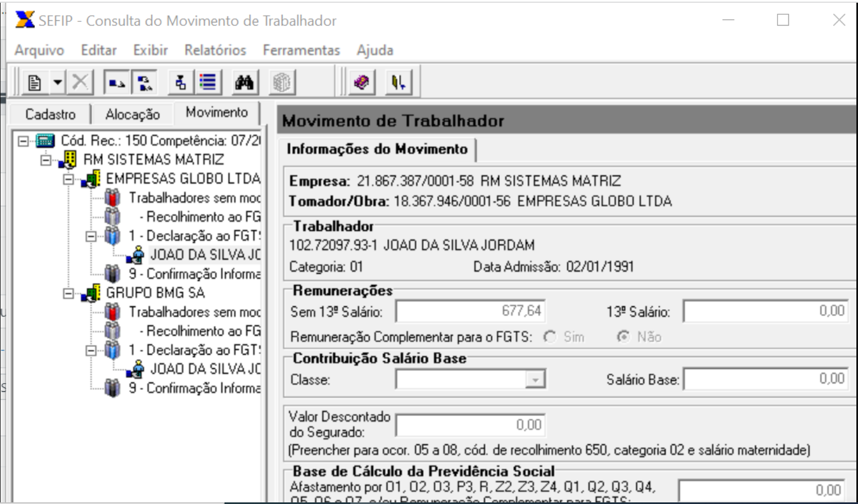
Task: Select the Cód. Rec.: 150 Competência tree row
Action: 160,141
